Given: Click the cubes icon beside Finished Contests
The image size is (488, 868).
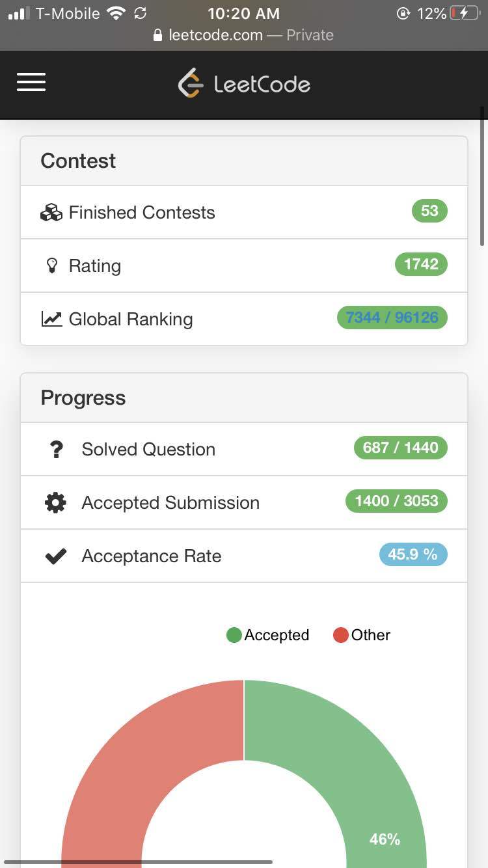Looking at the screenshot, I should (51, 213).
